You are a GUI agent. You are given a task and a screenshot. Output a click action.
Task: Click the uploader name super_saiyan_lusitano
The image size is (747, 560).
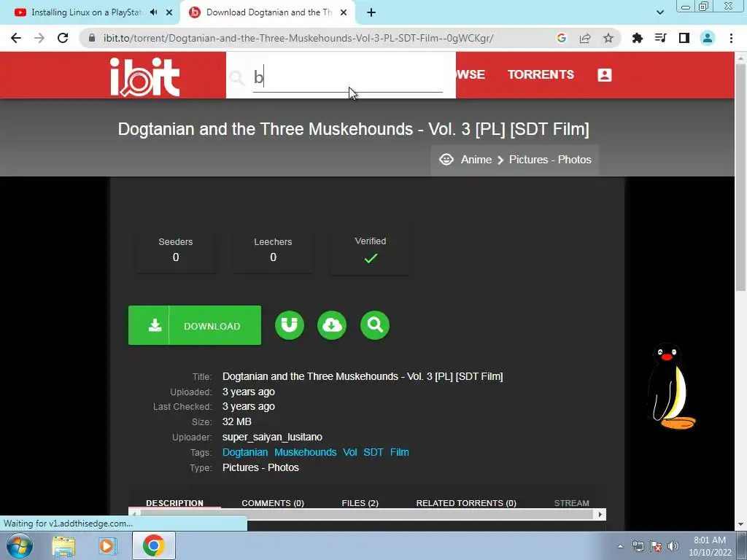pyautogui.click(x=272, y=437)
